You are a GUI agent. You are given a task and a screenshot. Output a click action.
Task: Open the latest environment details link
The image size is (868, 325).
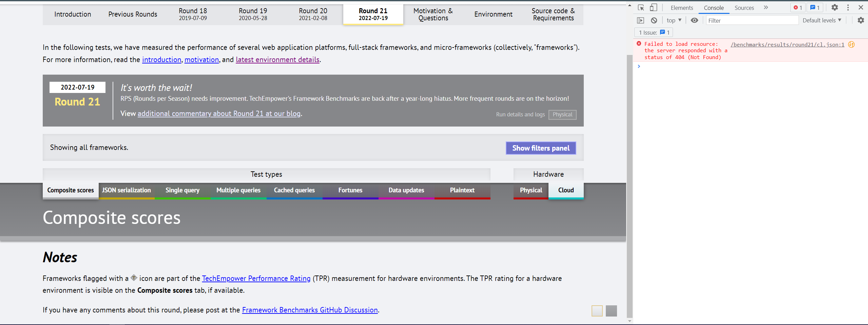(x=277, y=59)
